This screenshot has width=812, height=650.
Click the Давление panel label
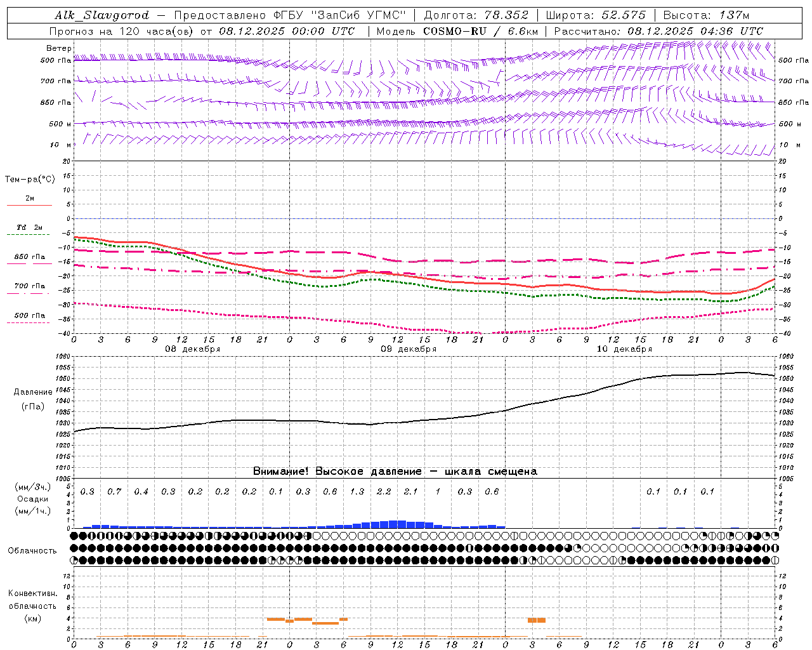tap(33, 392)
